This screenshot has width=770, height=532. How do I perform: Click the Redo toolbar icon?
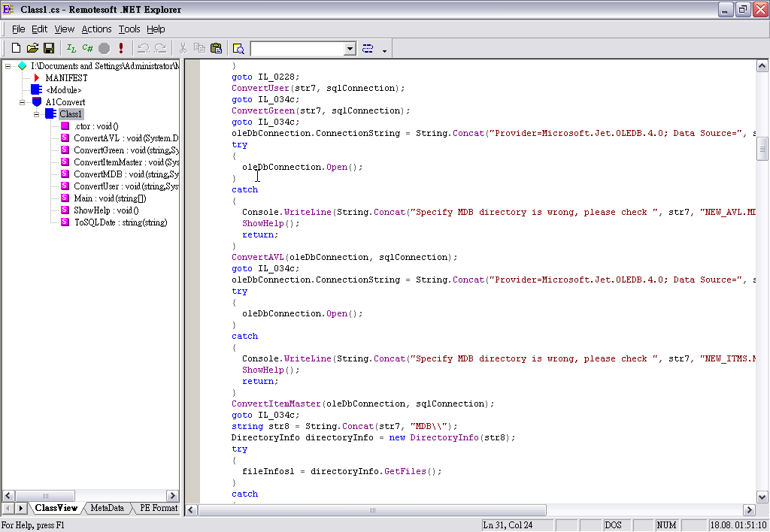click(x=160, y=48)
